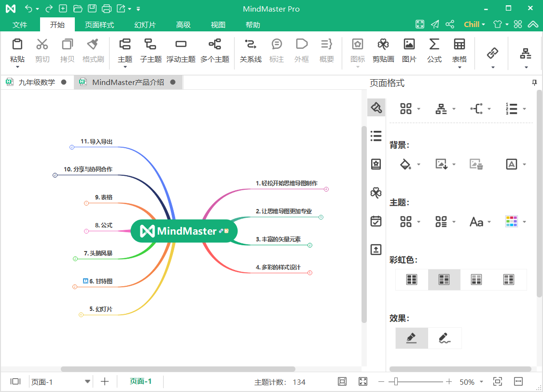Click the Paste (粘贴) icon
The height and width of the screenshot is (392, 543).
[x=17, y=44]
